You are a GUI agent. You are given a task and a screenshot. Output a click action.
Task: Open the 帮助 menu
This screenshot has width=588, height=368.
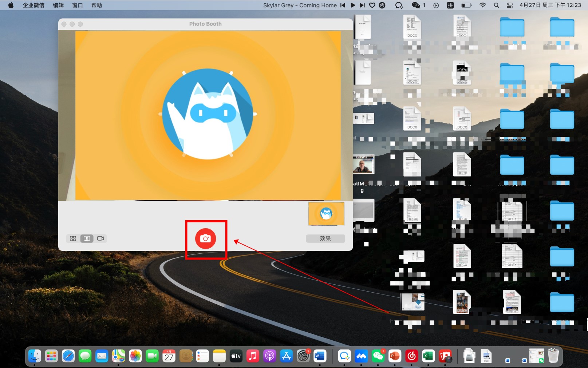96,5
